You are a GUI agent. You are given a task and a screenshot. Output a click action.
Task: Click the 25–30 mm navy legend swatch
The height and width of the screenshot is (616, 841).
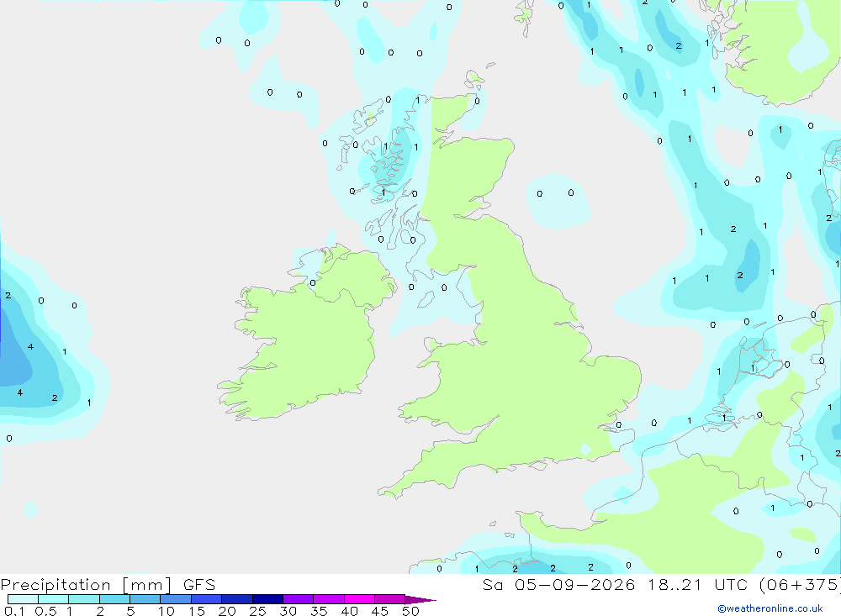pos(267,599)
